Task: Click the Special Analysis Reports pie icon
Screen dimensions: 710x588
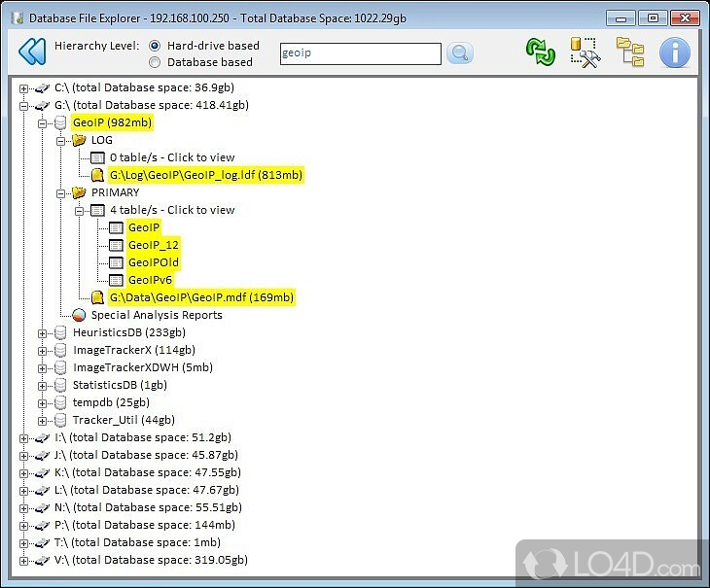Action: coord(79,315)
